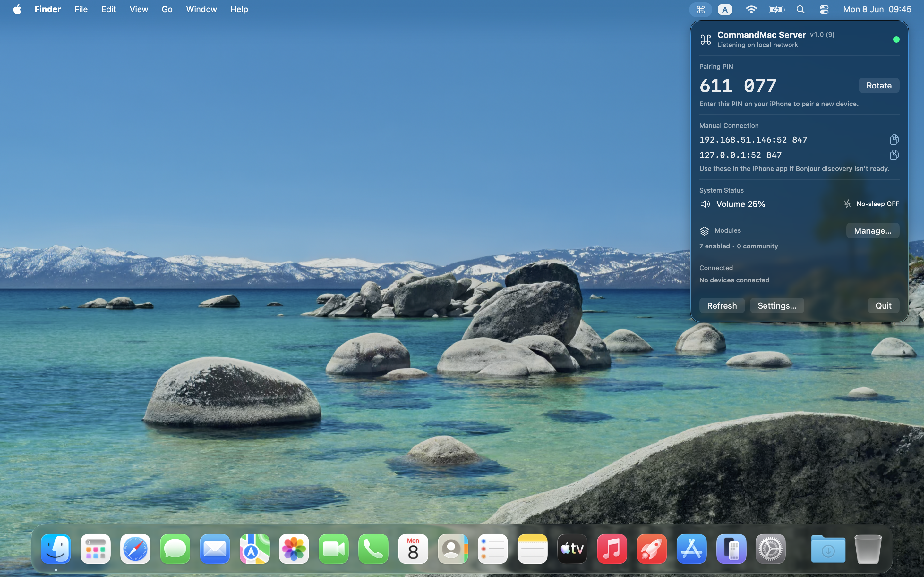The width and height of the screenshot is (924, 577).
Task: Copy the 127.0.0.1 localhost address
Action: tap(894, 155)
